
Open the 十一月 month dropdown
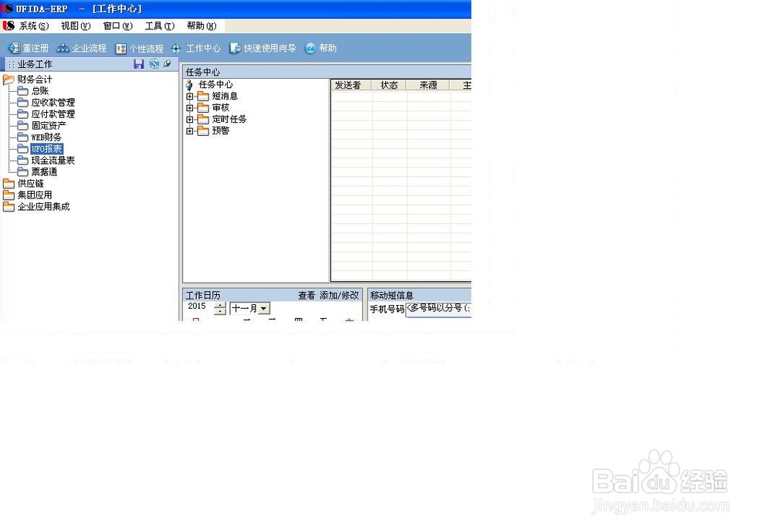point(264,308)
